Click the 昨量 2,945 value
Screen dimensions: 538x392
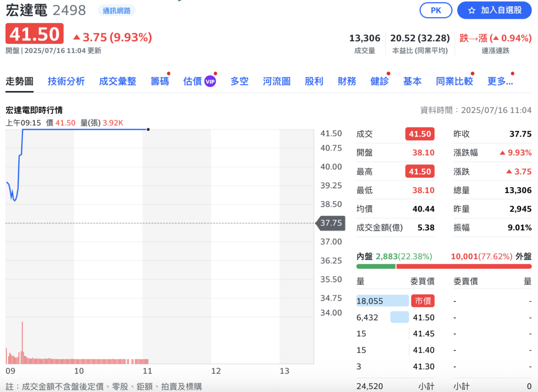pyautogui.click(x=521, y=209)
